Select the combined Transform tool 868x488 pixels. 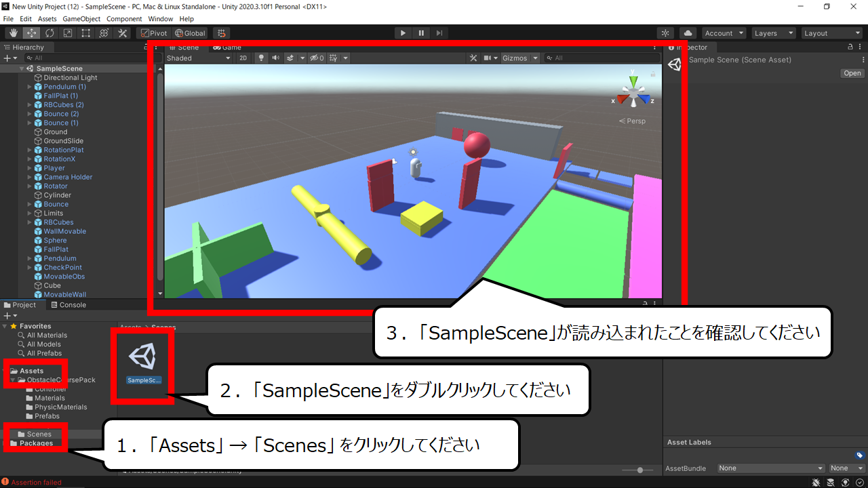coord(104,33)
